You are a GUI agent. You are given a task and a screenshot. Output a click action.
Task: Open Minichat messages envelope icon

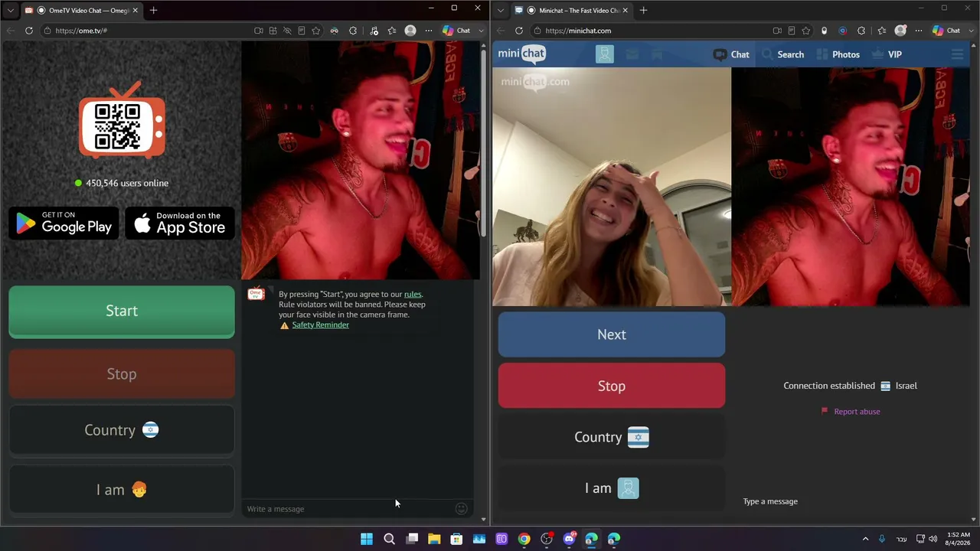[x=632, y=54]
